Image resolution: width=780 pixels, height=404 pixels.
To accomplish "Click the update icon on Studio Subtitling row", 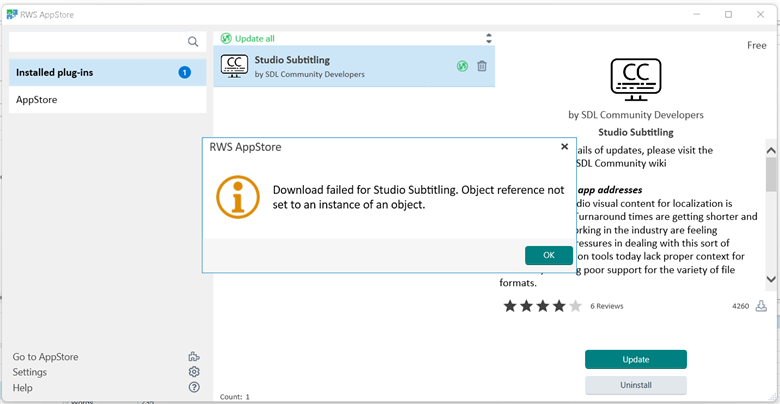I will (x=462, y=66).
